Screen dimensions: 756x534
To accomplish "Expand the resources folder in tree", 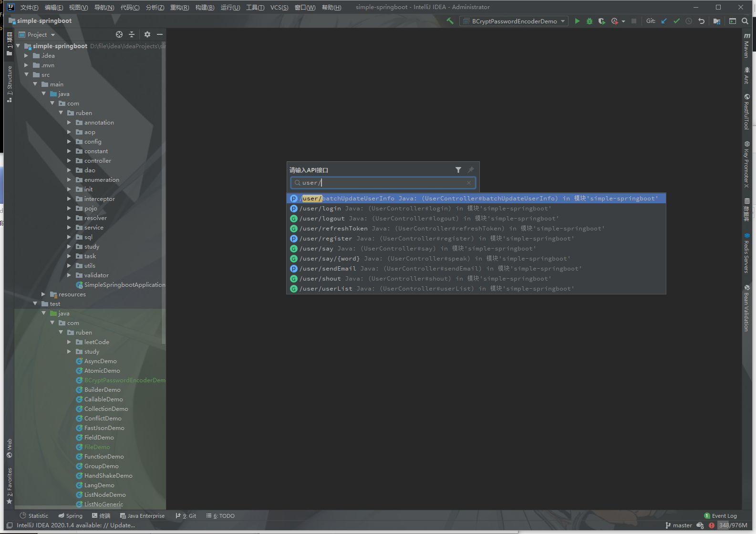I will [x=43, y=294].
